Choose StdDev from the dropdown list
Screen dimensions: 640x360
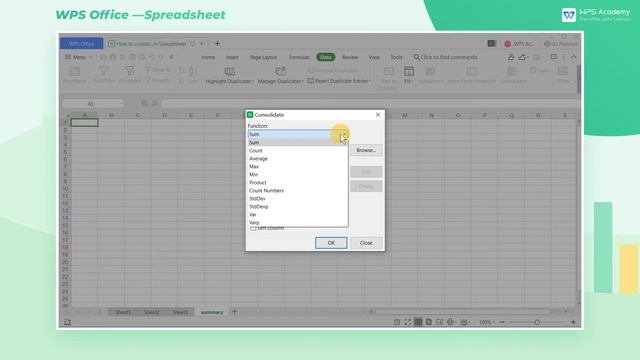pos(298,198)
